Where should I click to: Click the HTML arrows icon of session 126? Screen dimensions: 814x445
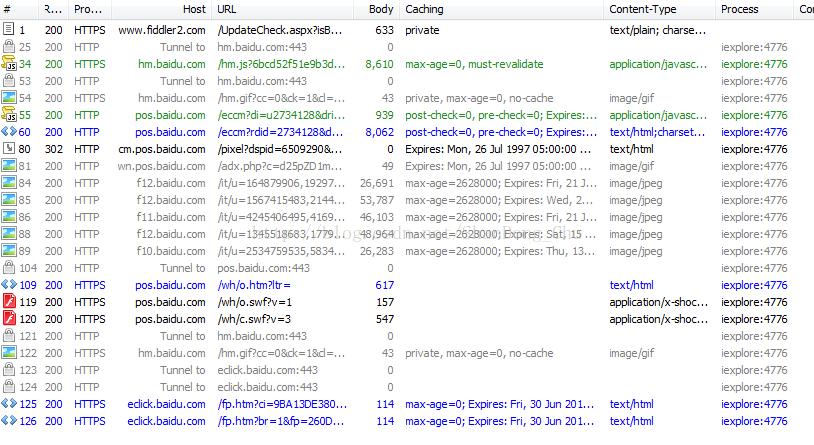tap(9, 421)
